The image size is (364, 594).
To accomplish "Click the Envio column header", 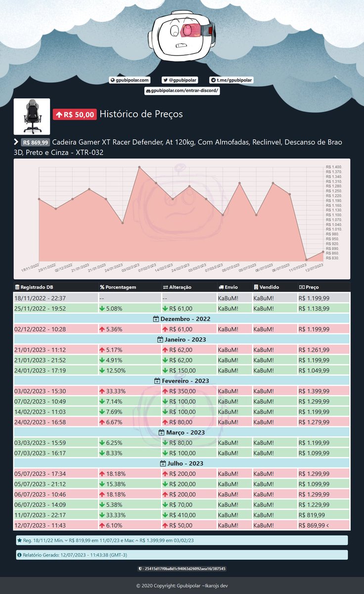I will (234, 287).
